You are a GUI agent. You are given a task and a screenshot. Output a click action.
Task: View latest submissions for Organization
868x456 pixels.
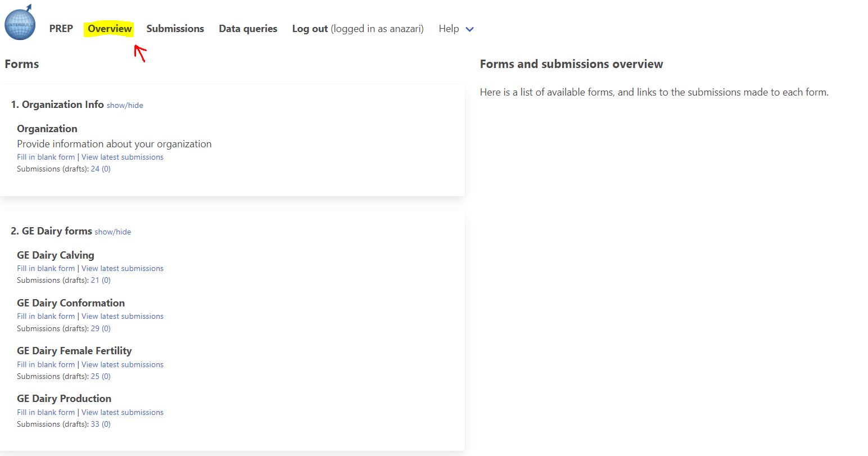point(123,157)
